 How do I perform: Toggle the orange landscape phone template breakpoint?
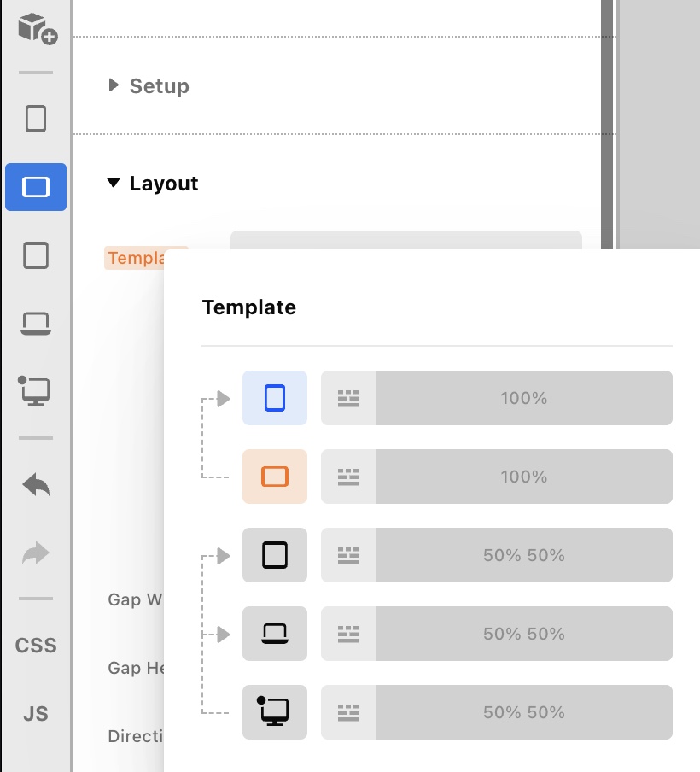[x=274, y=477]
